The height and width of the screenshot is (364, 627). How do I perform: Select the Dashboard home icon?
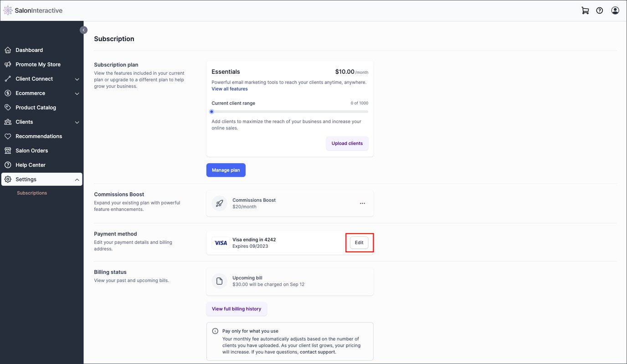point(8,50)
